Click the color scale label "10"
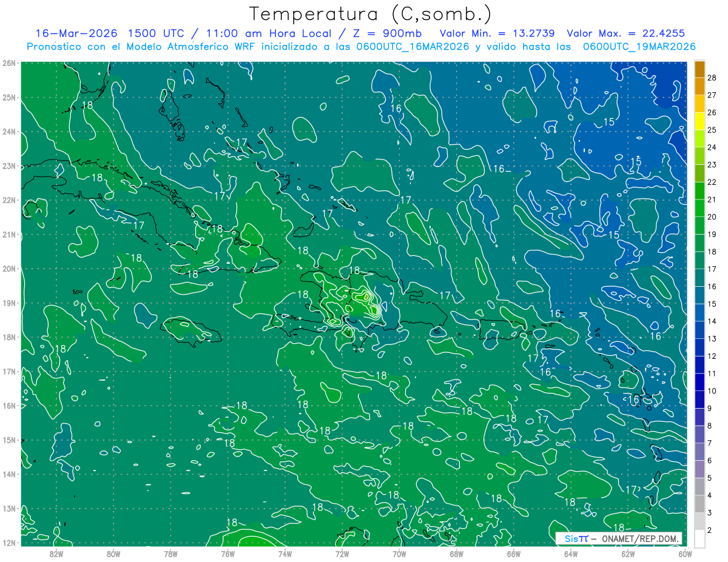 tap(712, 391)
